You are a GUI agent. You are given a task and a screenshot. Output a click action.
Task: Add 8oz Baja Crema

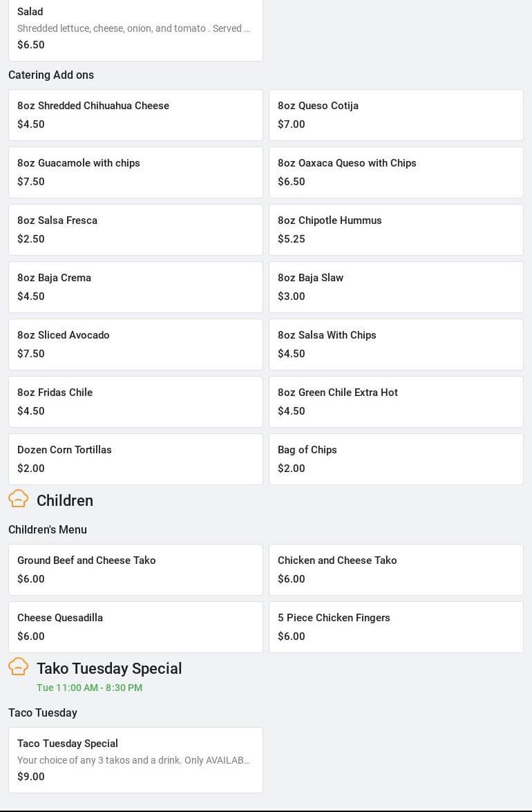135,287
